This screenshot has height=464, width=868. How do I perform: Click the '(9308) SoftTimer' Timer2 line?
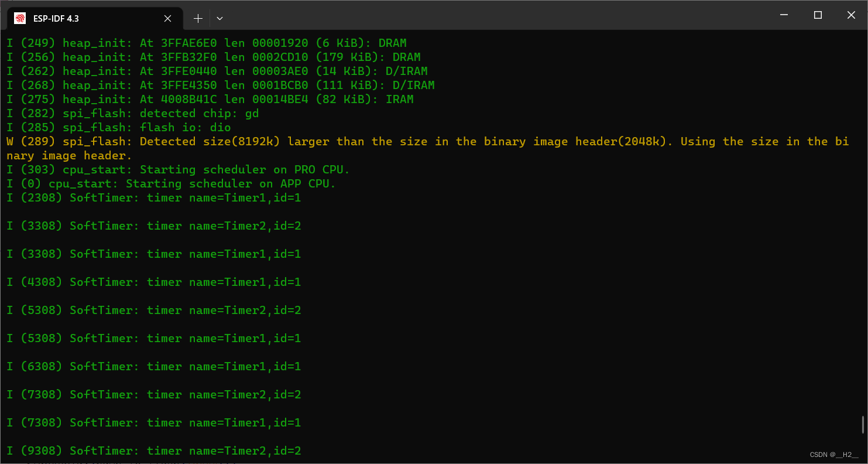153,451
